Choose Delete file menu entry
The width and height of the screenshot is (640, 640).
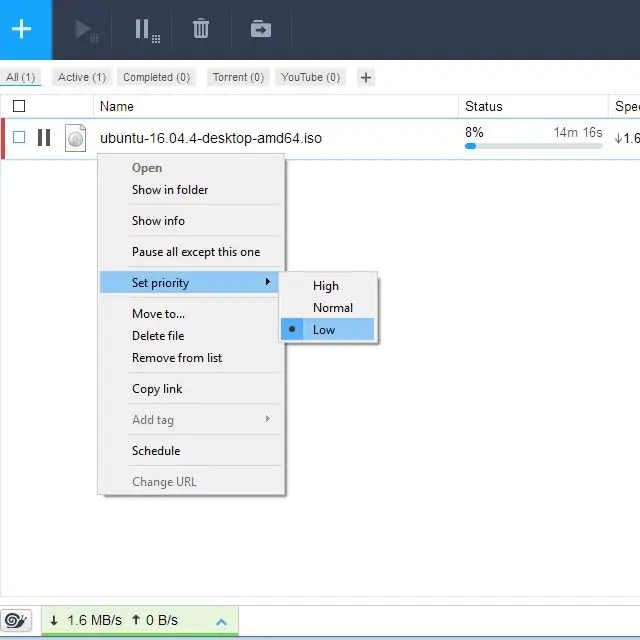pyautogui.click(x=158, y=336)
